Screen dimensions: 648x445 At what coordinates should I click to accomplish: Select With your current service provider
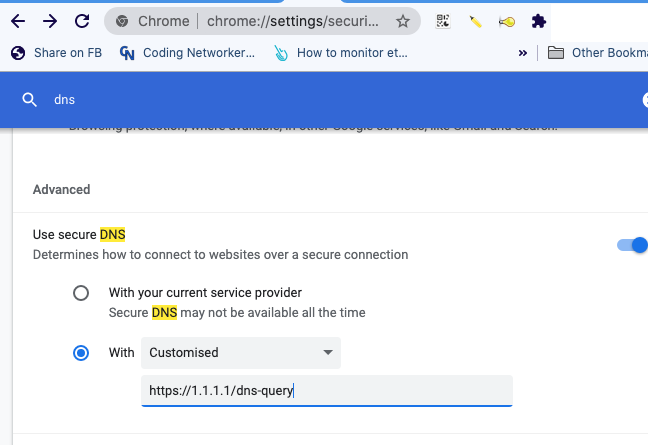[81, 294]
